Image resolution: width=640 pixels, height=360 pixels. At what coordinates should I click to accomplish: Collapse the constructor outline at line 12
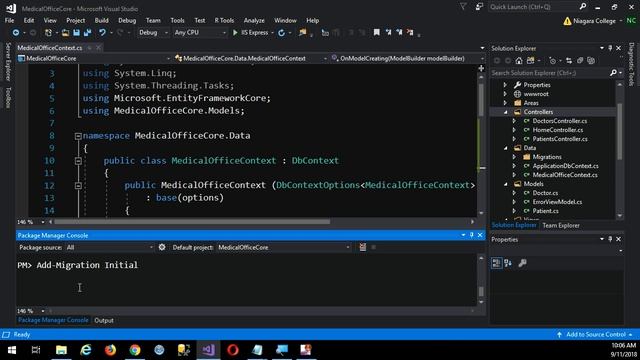(x=78, y=186)
